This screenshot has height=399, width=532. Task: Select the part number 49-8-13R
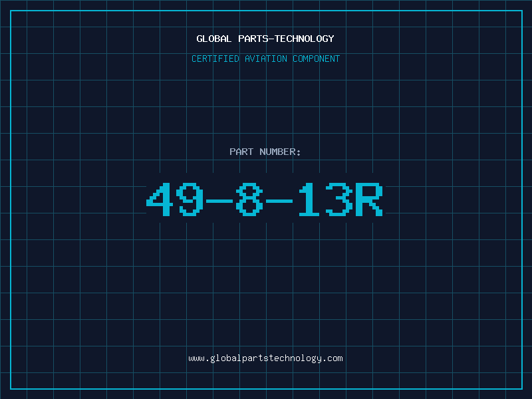coord(265,199)
